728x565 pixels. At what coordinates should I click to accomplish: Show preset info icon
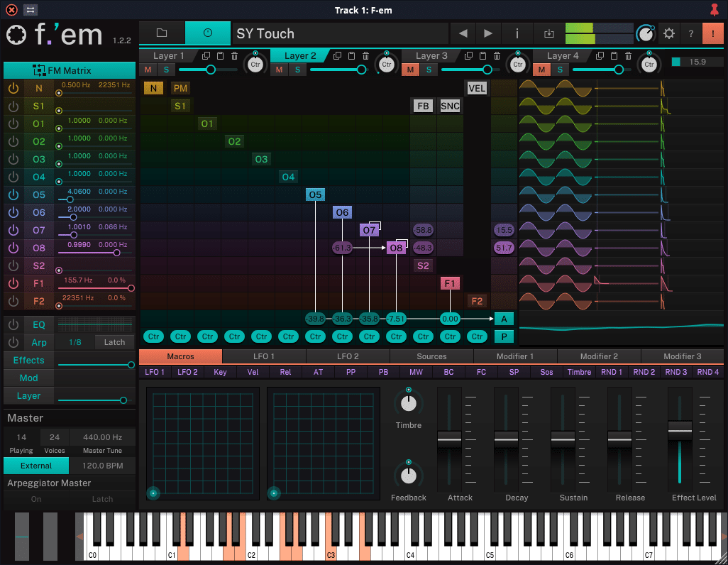point(517,33)
